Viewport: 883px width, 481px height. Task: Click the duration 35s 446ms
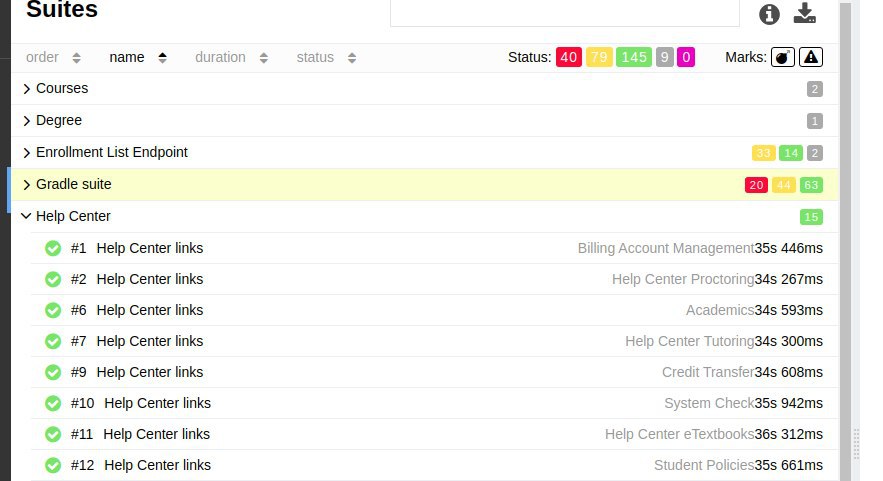(x=788, y=248)
